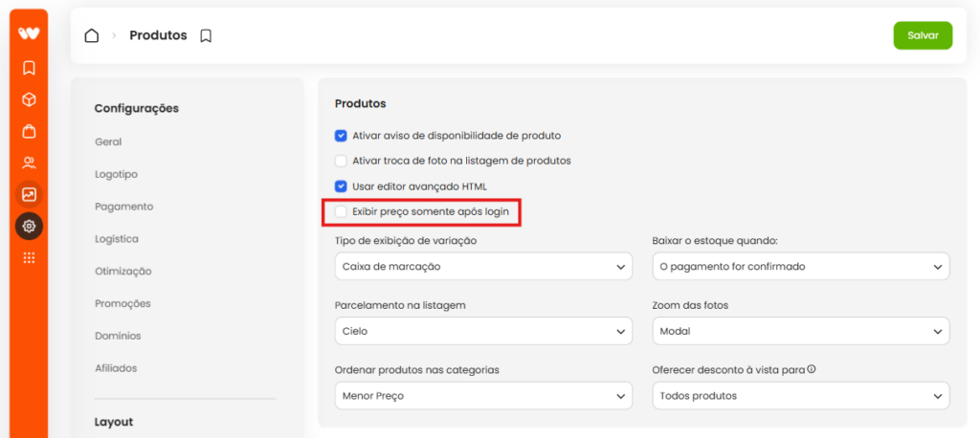The height and width of the screenshot is (438, 980).
Task: Open the cube products icon in sidebar
Action: [x=29, y=99]
